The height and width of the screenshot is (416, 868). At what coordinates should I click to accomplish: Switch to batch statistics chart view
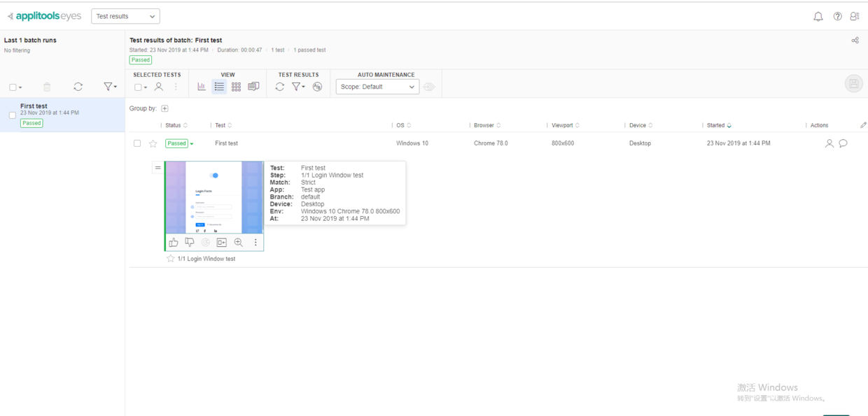coord(202,87)
